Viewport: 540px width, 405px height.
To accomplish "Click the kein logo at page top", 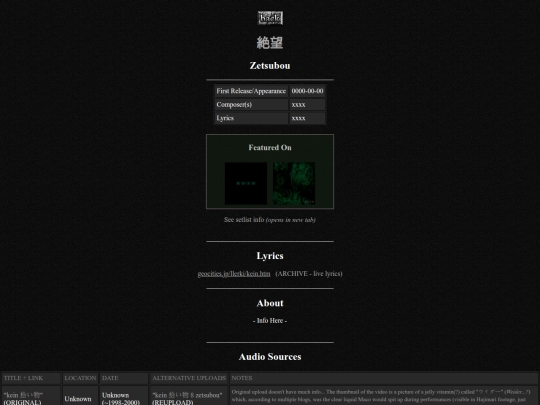I will click(x=270, y=18).
